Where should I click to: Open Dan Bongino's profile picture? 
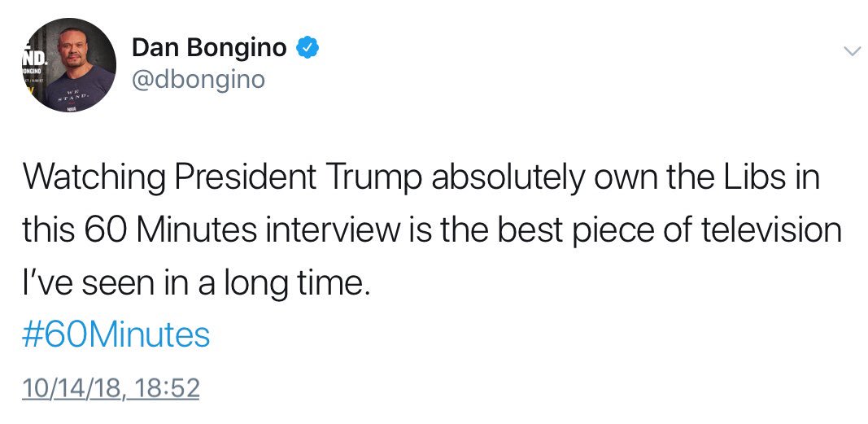pyautogui.click(x=68, y=67)
